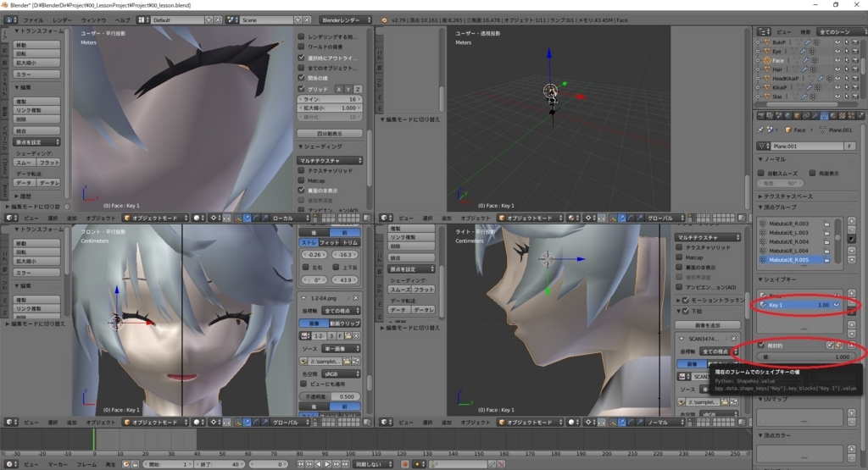Click the 終了 end frame field in timeline
Viewport: 868px width, 470px height.
pyautogui.click(x=220, y=464)
